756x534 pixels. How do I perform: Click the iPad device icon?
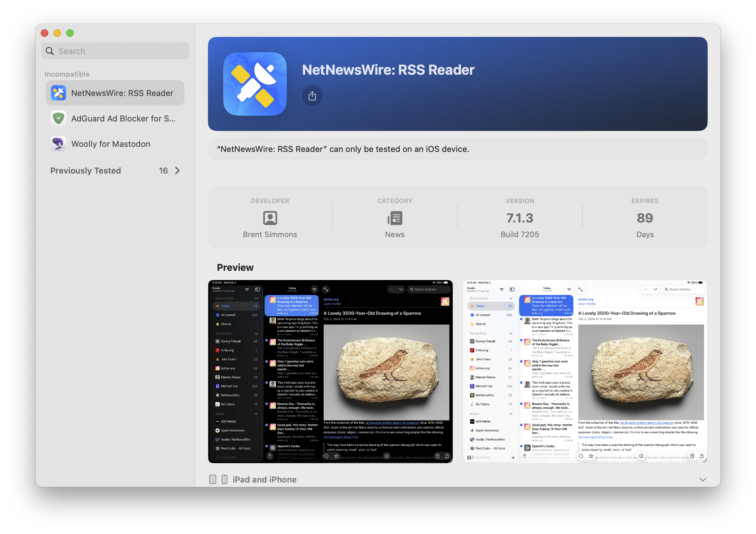click(x=213, y=479)
